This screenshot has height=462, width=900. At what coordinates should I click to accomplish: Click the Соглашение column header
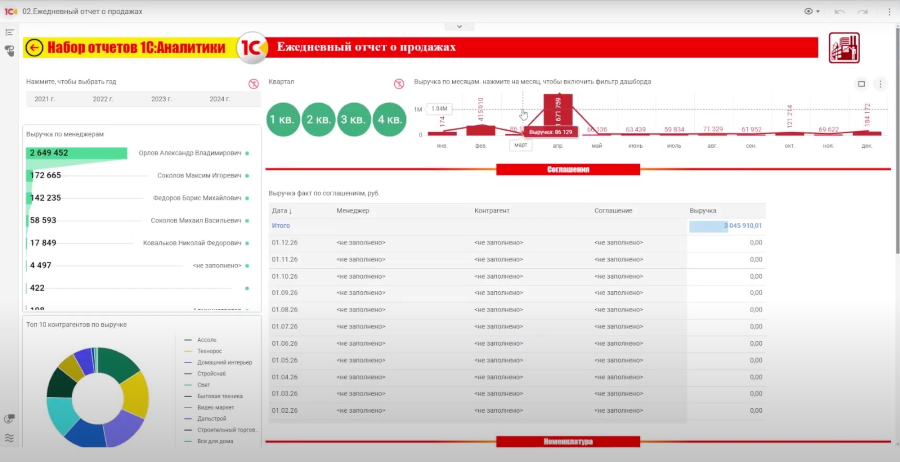[614, 211]
